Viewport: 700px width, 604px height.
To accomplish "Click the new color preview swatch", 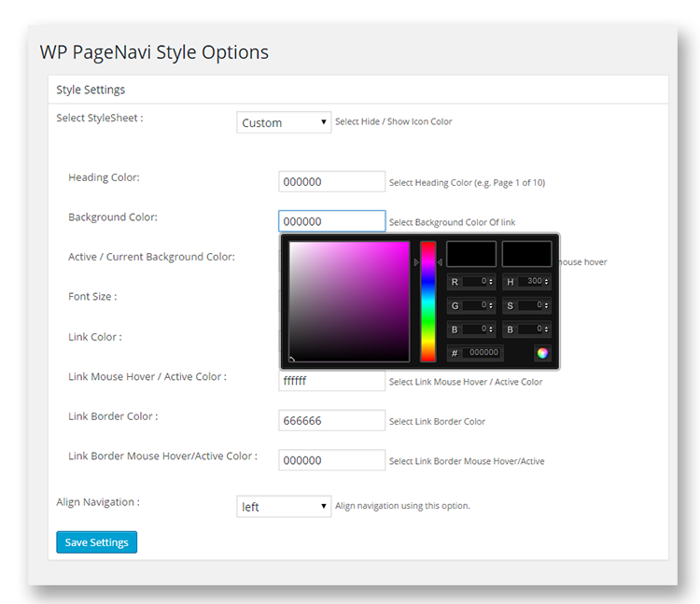I will pos(471,254).
